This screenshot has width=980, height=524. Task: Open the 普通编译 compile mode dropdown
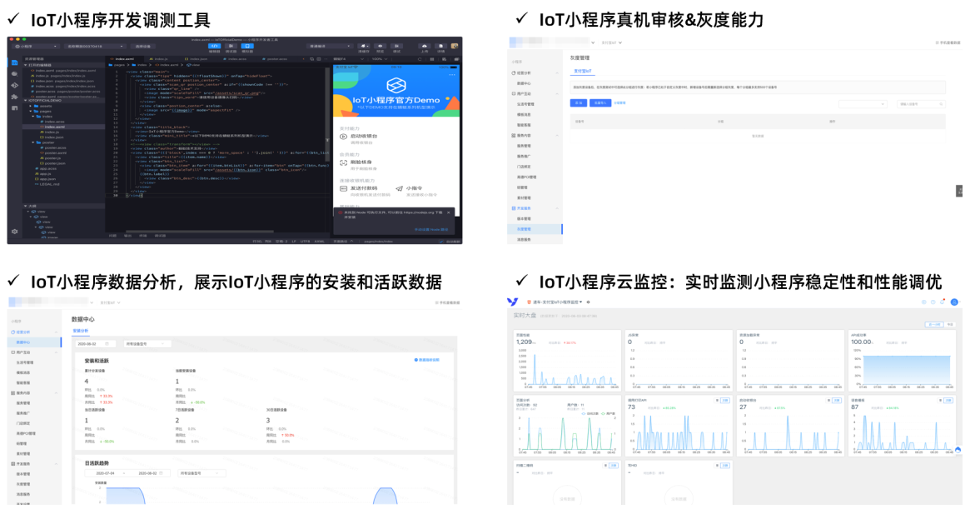(330, 47)
